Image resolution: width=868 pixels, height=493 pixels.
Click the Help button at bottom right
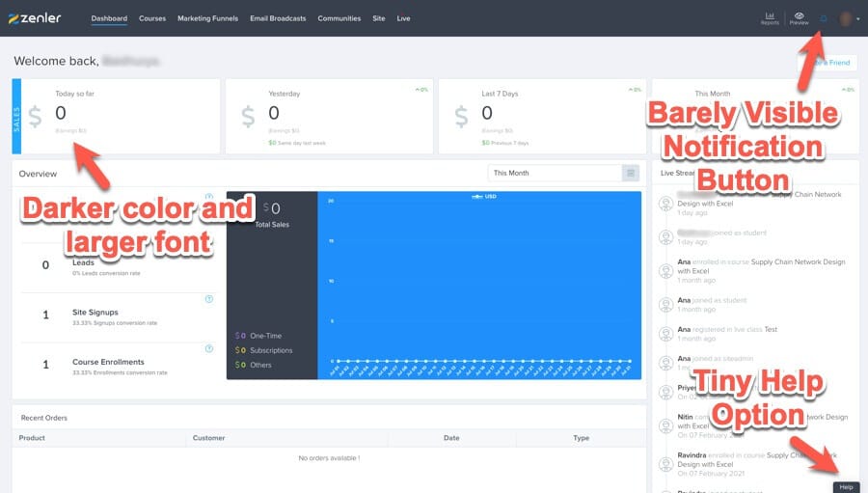point(846,487)
